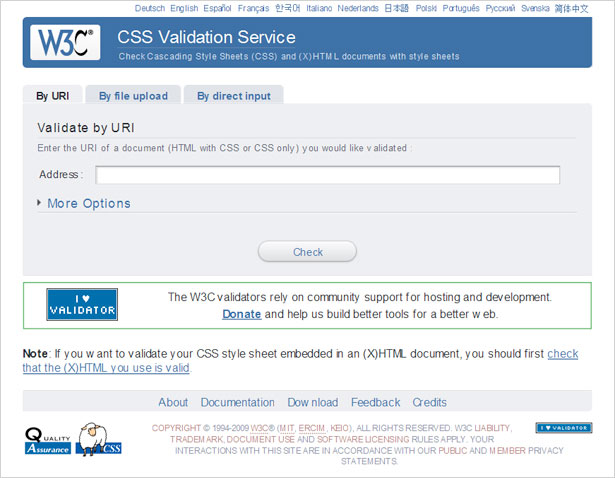Open the PUBLIC privacy statement link
The height and width of the screenshot is (478, 615).
pyautogui.click(x=453, y=451)
